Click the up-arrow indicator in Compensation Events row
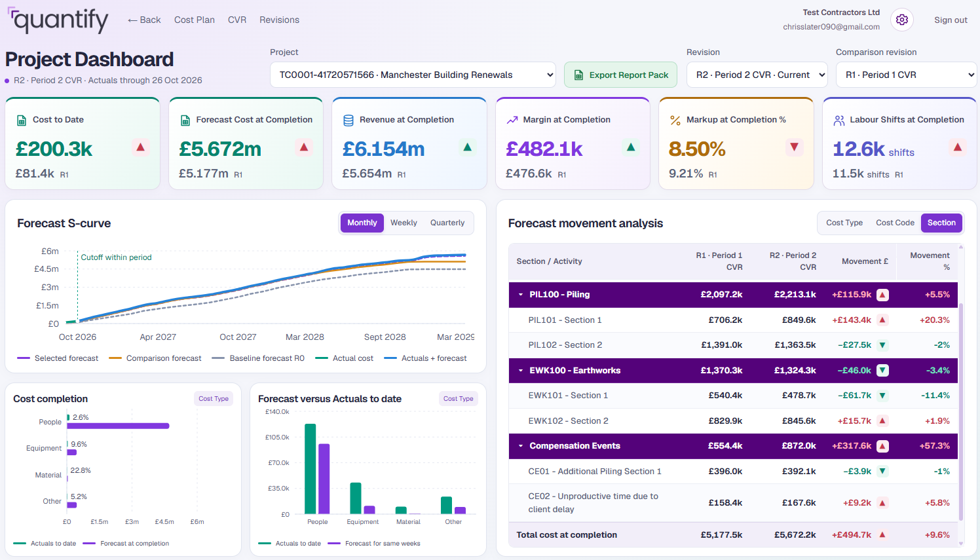 882,446
